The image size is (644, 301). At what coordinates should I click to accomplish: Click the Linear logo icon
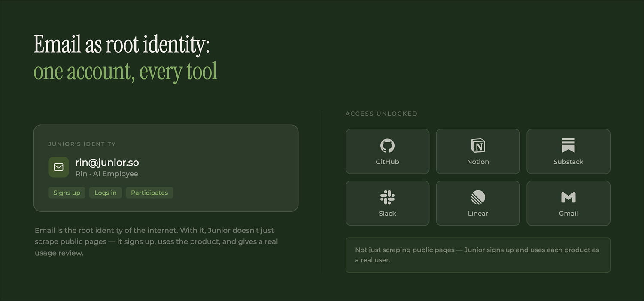tap(478, 197)
